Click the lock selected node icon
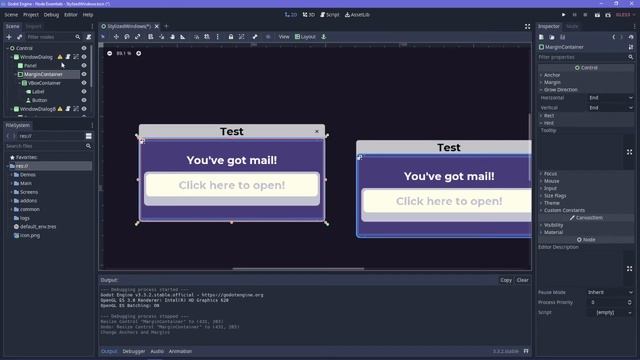 (x=231, y=37)
